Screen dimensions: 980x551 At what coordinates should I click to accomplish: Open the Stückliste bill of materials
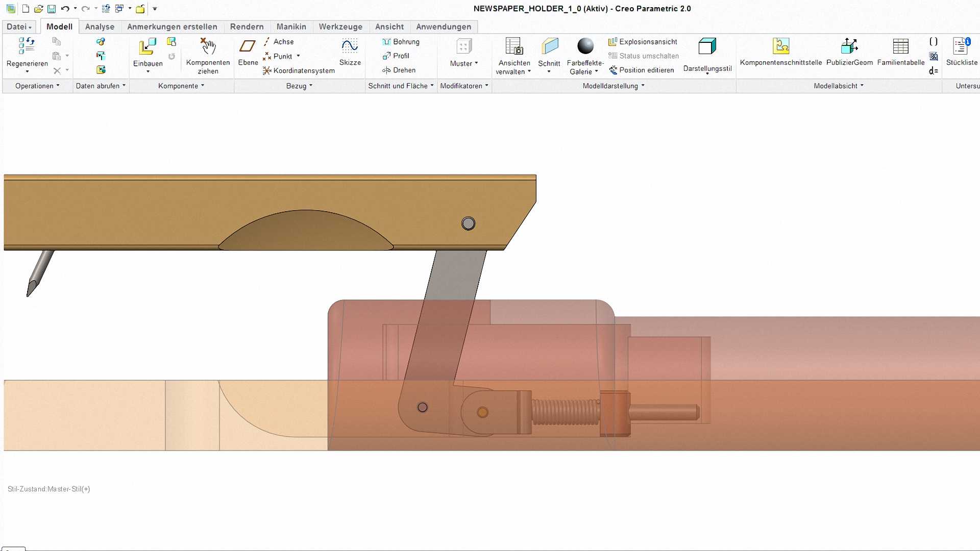(962, 46)
